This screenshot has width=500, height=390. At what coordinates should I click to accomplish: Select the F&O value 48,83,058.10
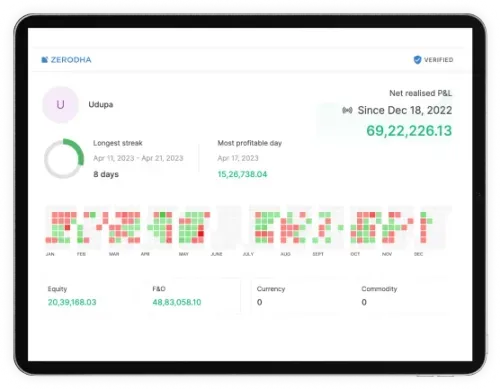[x=177, y=302]
